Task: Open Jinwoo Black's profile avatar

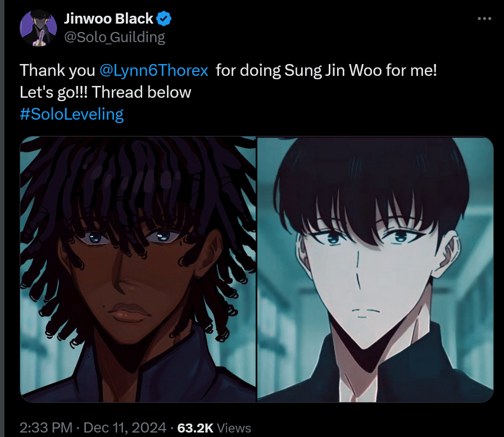Action: tap(38, 28)
